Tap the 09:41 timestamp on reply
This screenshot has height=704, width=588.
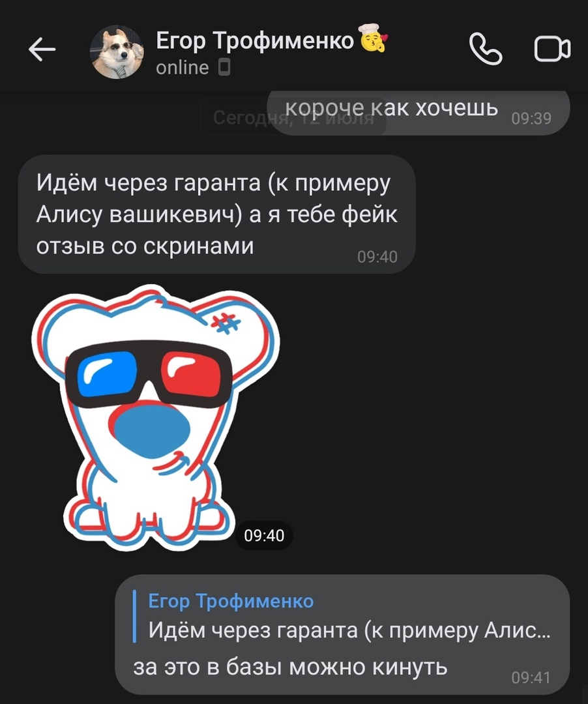pos(531,677)
